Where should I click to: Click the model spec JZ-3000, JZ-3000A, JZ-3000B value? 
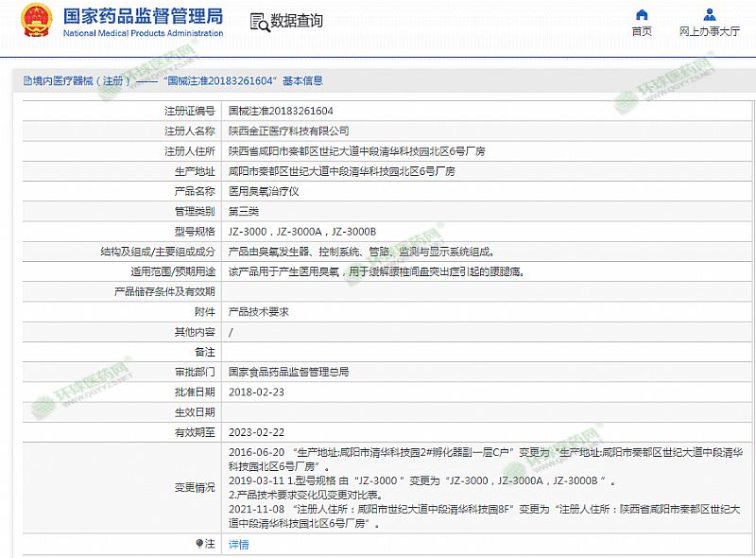[302, 232]
